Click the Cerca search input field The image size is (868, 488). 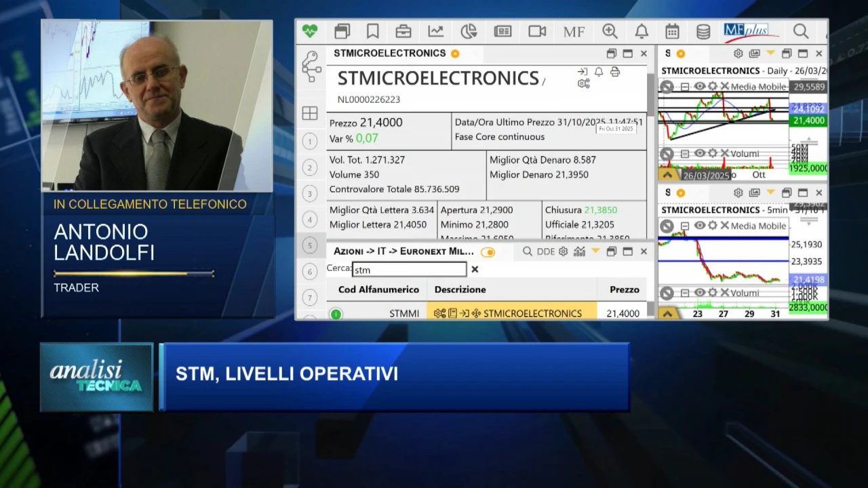click(410, 270)
